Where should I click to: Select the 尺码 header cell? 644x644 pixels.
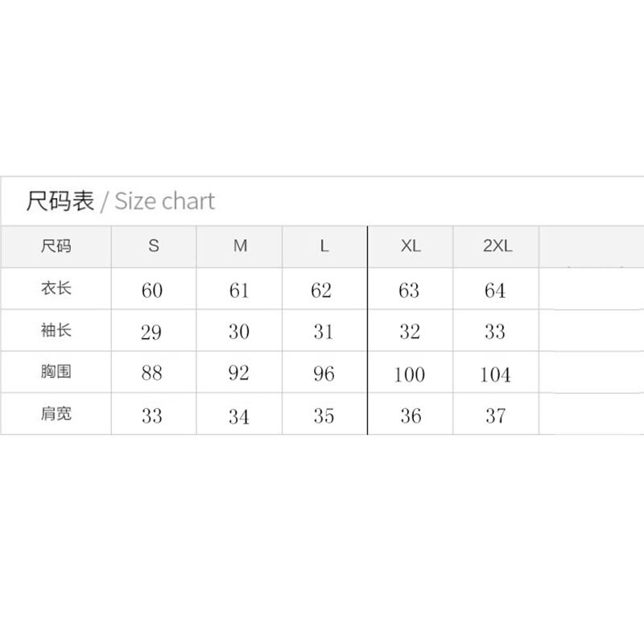[x=56, y=246]
